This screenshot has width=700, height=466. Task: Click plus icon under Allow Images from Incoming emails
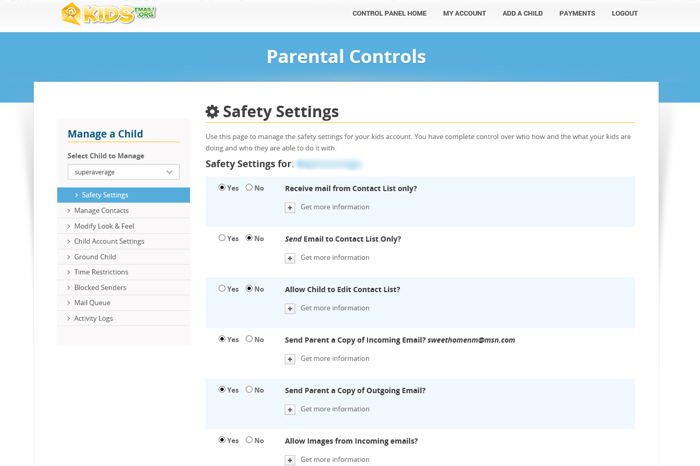pos(290,460)
